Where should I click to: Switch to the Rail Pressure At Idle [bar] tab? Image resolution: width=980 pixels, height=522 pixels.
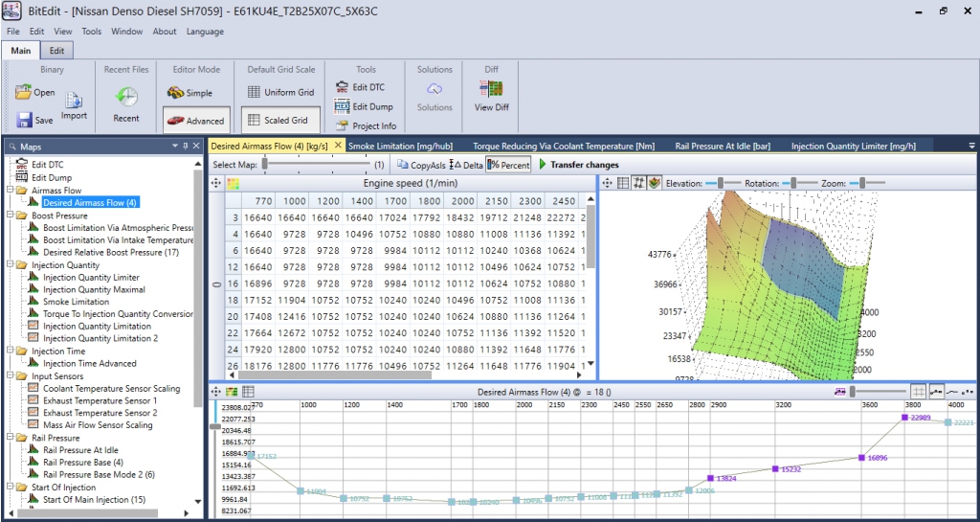[723, 147]
